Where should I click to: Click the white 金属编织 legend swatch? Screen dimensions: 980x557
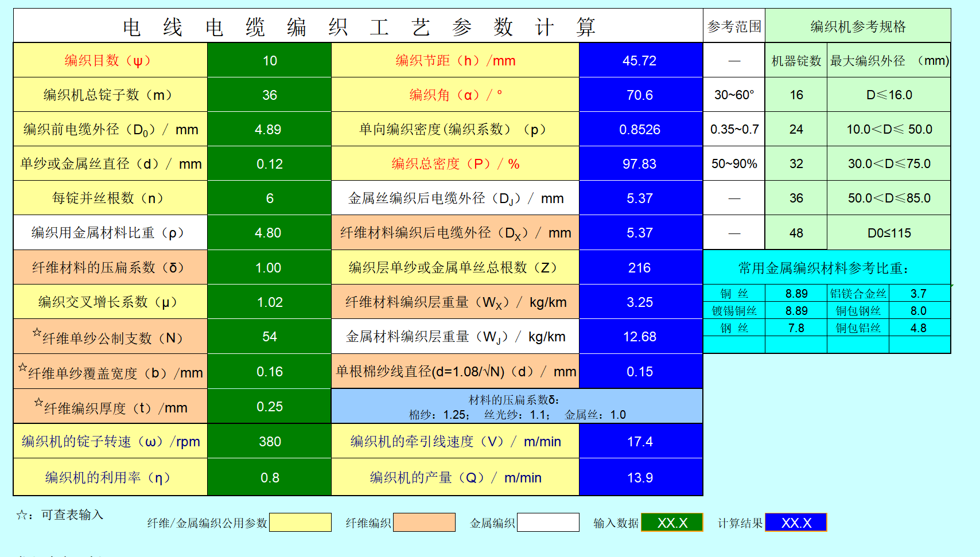pyautogui.click(x=548, y=522)
